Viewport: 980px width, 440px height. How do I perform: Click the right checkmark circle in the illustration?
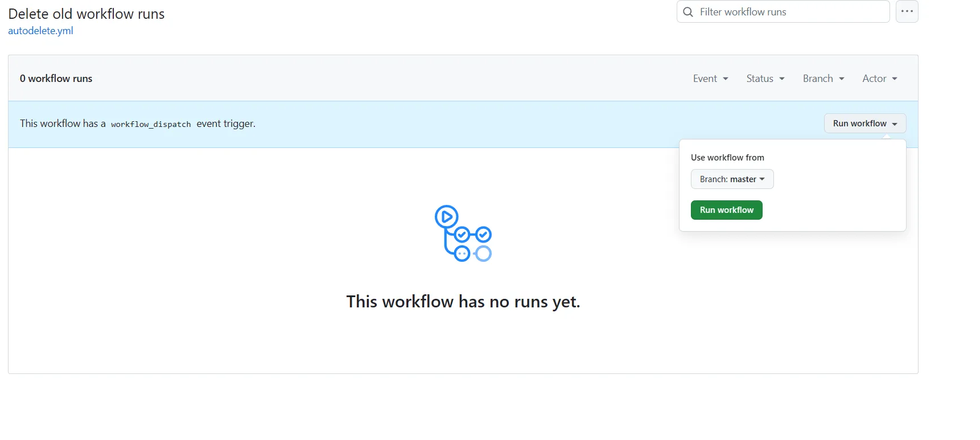pos(483,235)
